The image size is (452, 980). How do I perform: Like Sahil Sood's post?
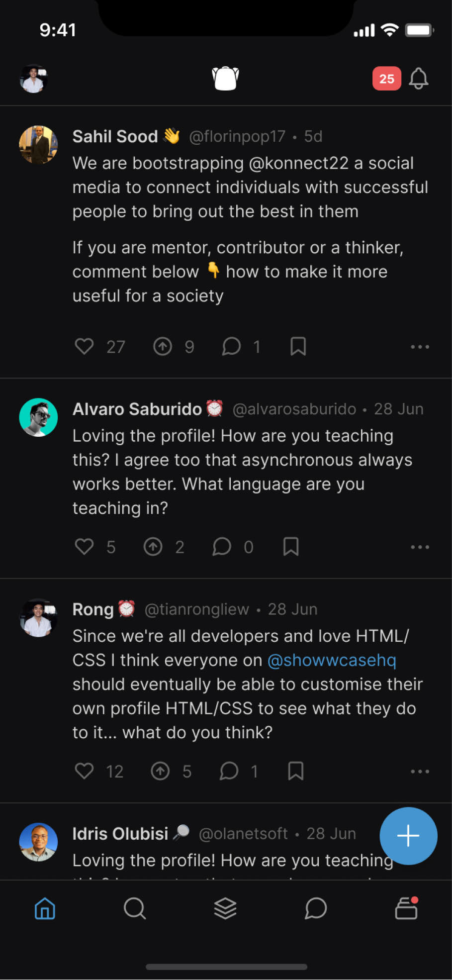point(84,346)
